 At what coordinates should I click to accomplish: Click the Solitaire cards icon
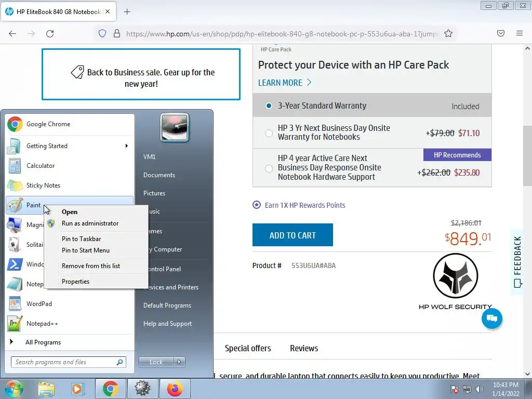[14, 245]
